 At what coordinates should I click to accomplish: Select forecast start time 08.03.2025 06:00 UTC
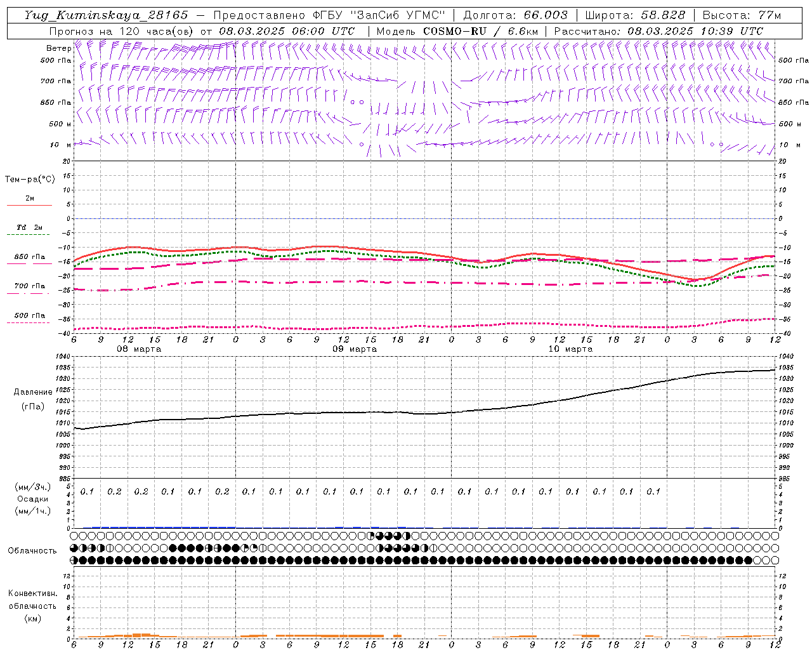(x=287, y=31)
